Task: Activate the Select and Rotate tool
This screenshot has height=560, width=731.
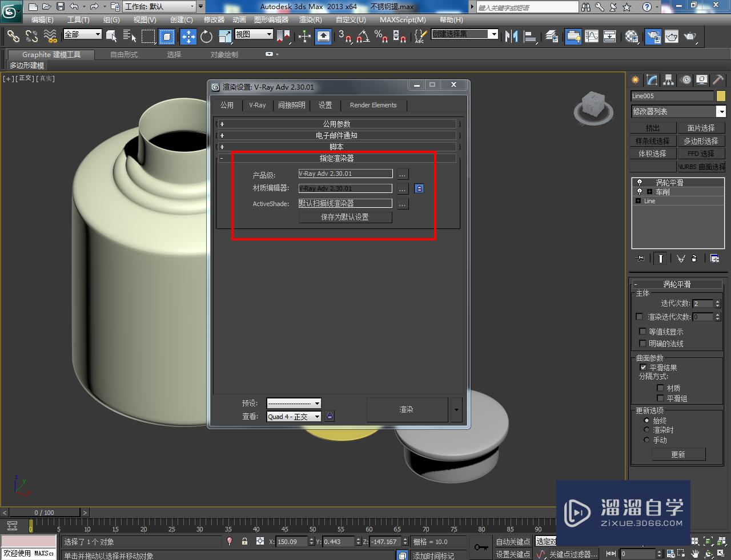Action: (206, 37)
